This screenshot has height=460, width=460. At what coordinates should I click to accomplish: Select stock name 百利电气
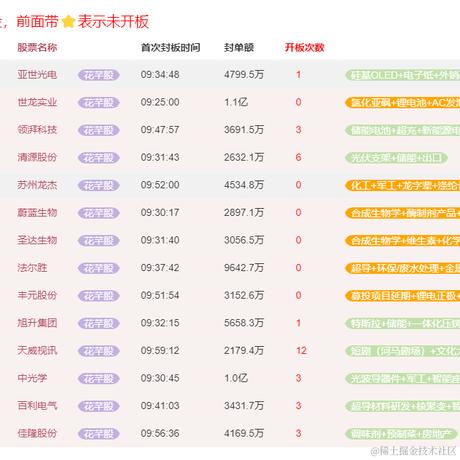(x=37, y=406)
